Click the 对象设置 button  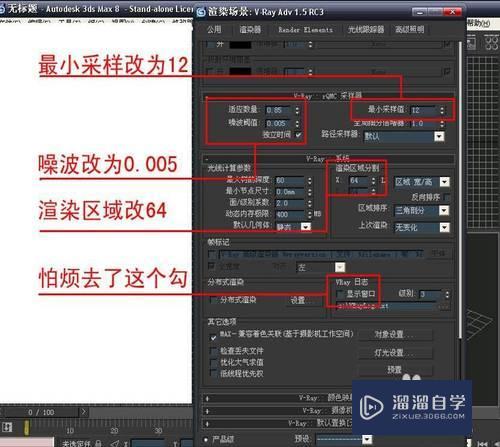(x=396, y=334)
